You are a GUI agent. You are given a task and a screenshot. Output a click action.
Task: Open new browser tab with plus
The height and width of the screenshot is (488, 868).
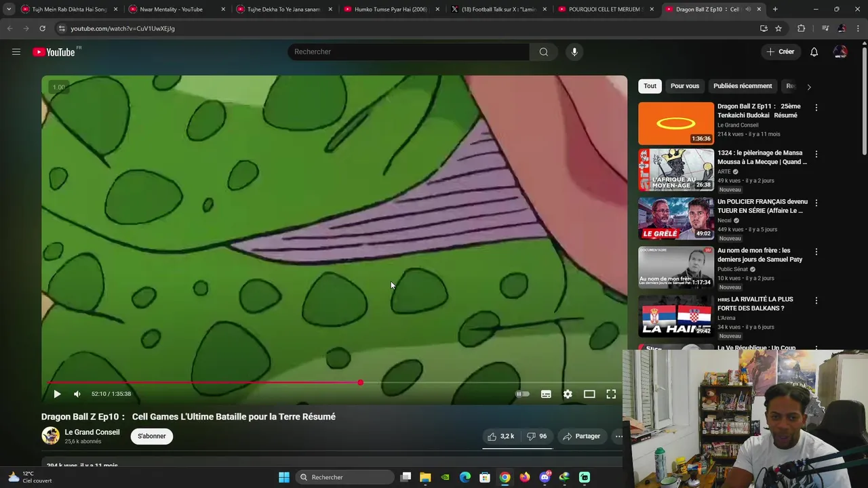coord(775,9)
